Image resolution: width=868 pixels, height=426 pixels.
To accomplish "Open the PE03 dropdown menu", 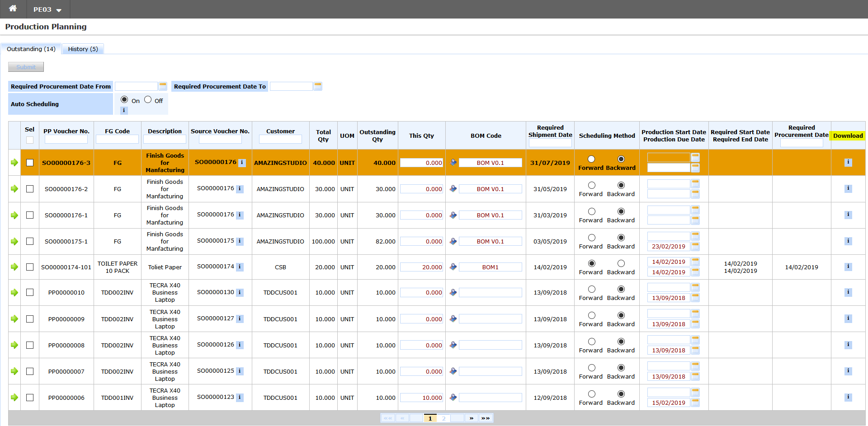I will coord(47,9).
